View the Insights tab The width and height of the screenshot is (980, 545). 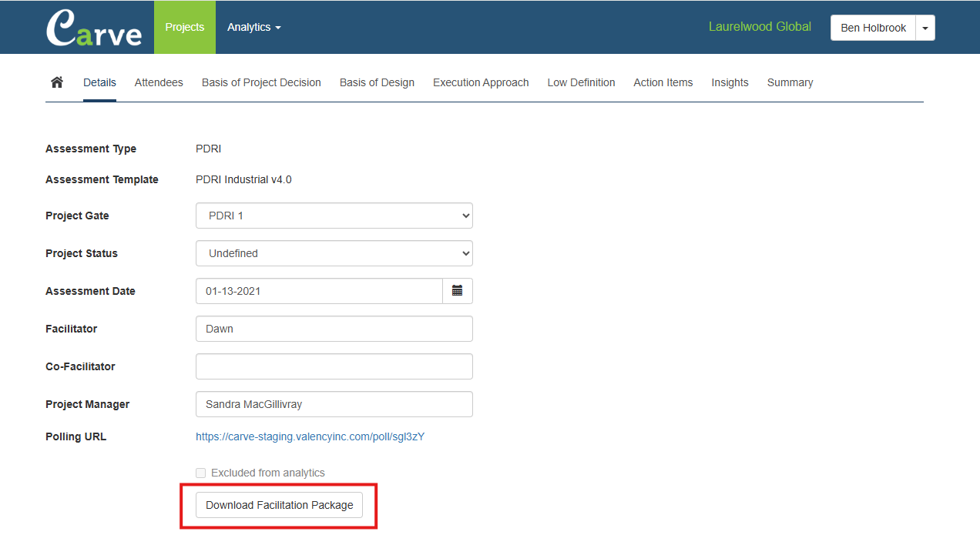tap(730, 82)
